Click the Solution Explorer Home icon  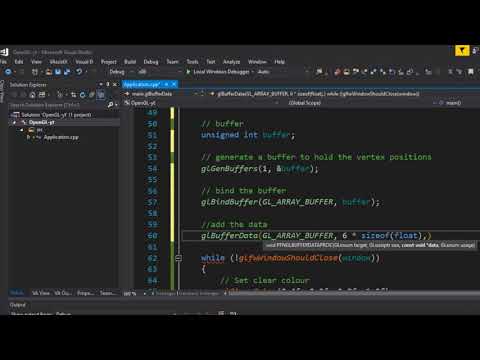pyautogui.click(x=32, y=95)
